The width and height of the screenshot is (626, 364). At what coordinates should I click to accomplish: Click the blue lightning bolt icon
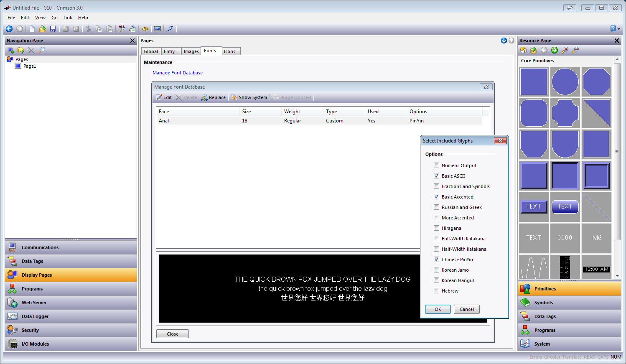pos(170,29)
